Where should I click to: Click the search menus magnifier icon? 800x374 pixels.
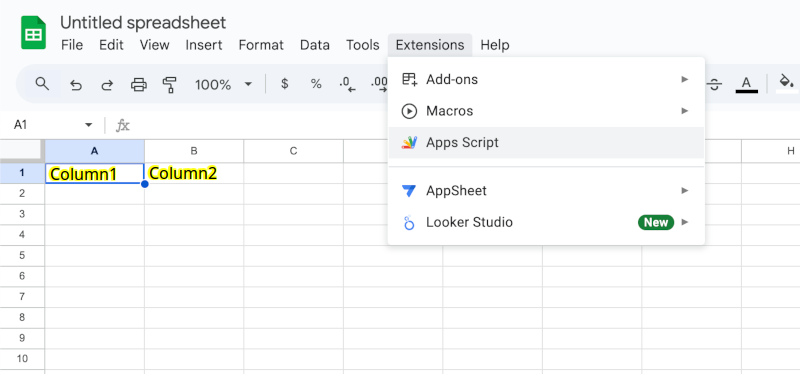point(42,84)
